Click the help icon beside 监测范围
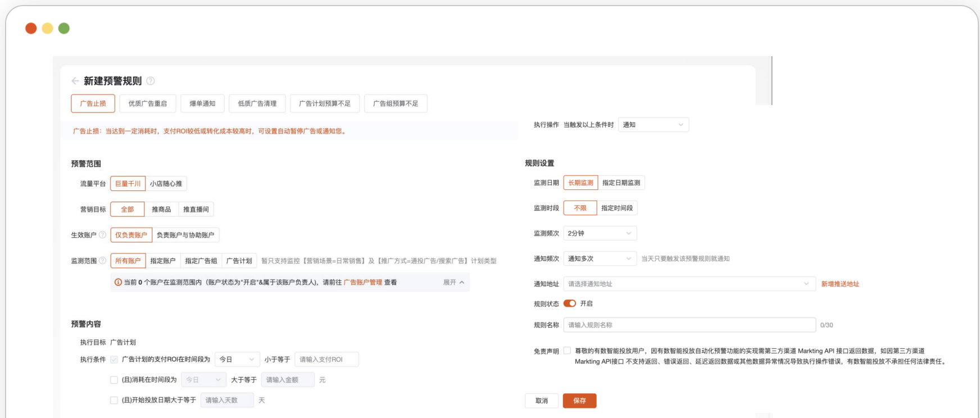This screenshot has height=418, width=980. point(102,261)
